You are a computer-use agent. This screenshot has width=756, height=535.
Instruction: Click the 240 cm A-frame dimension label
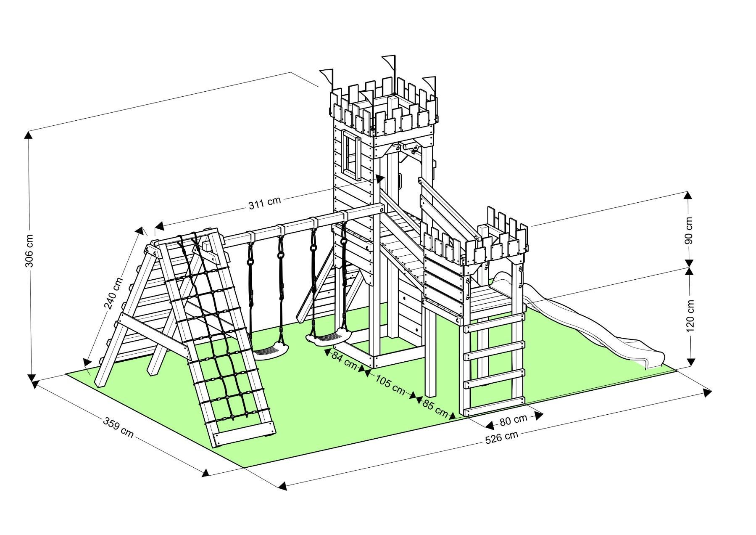(x=113, y=293)
